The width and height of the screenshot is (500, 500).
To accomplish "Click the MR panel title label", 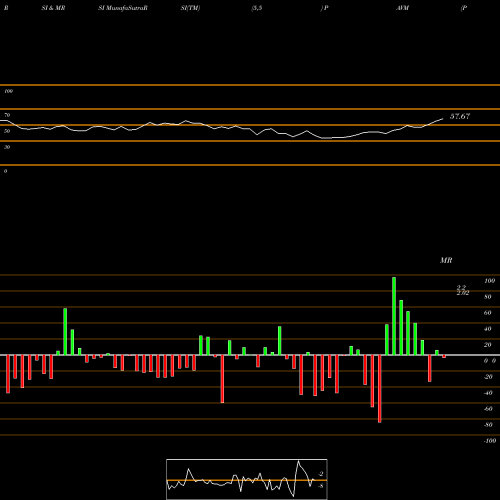I will [x=446, y=260].
